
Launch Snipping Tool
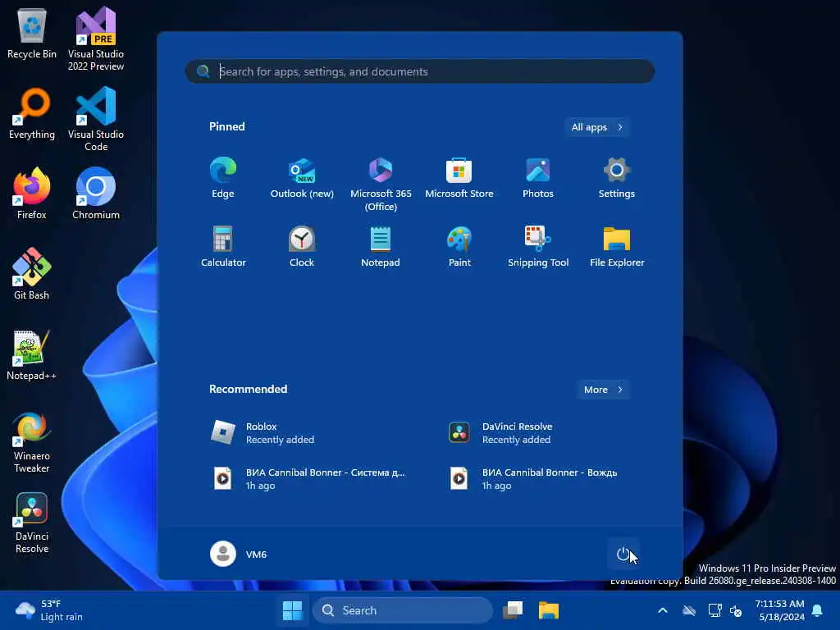point(538,247)
